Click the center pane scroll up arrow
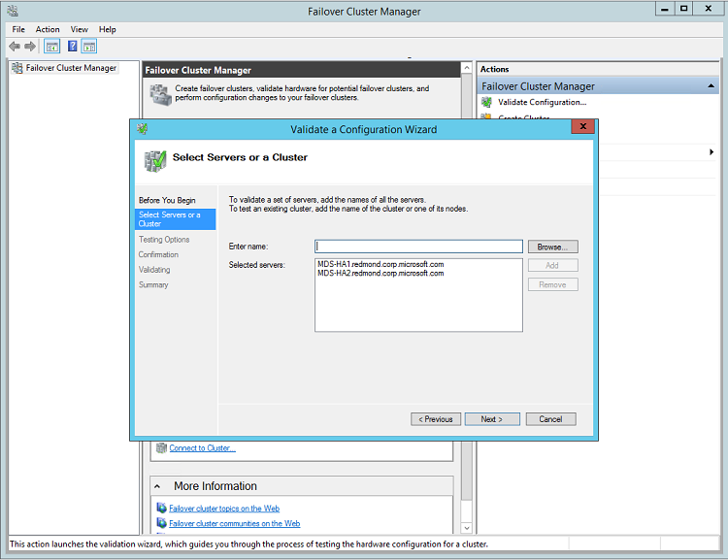Screen dimensions: 728x560 (x=467, y=68)
